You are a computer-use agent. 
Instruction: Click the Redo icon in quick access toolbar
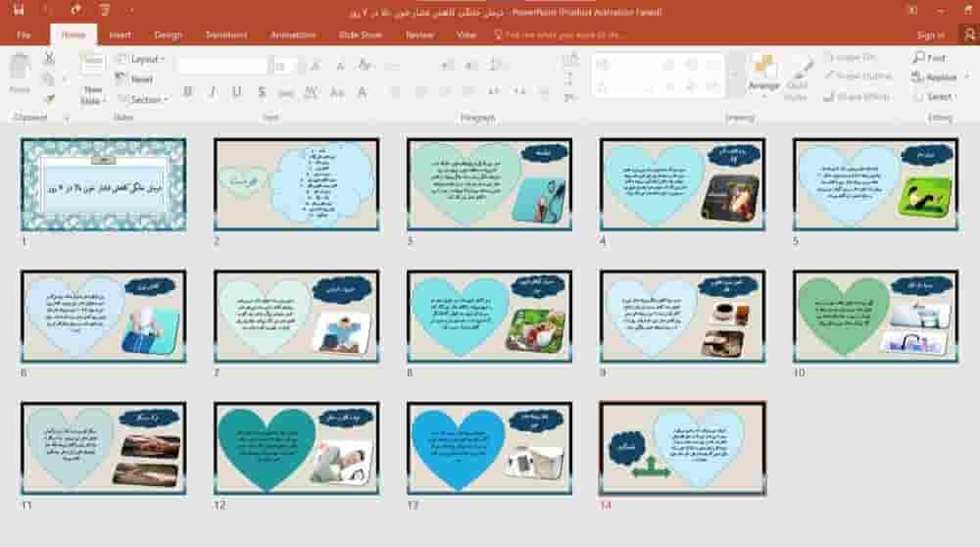pyautogui.click(x=75, y=10)
